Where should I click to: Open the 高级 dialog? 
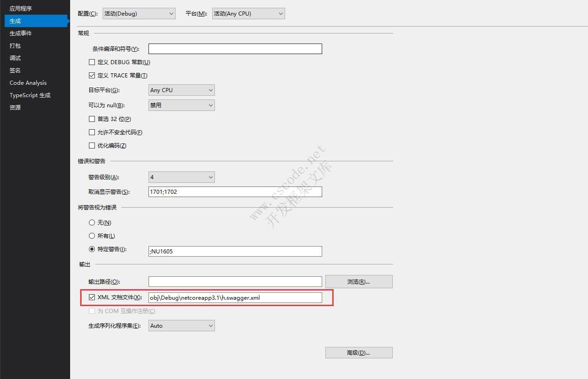click(358, 352)
